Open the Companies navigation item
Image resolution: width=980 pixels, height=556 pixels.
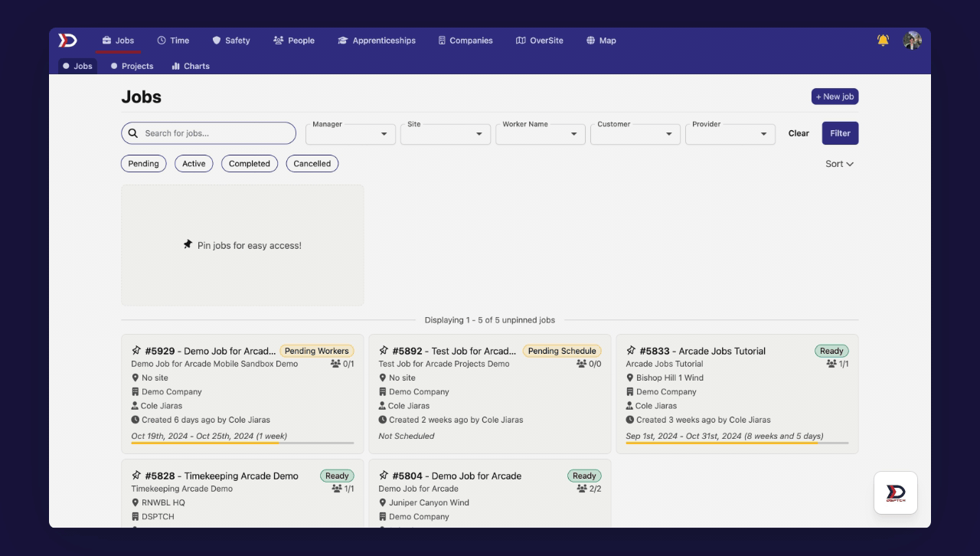(x=465, y=41)
